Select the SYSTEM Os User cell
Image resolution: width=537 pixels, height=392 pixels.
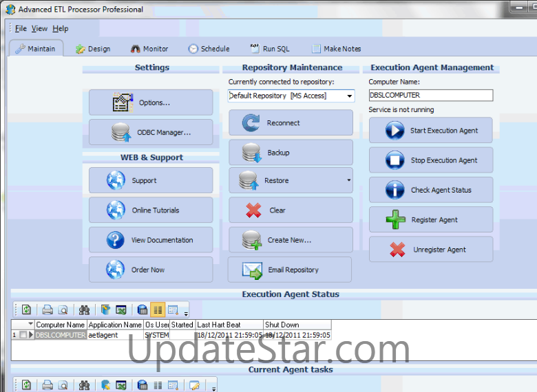point(157,335)
